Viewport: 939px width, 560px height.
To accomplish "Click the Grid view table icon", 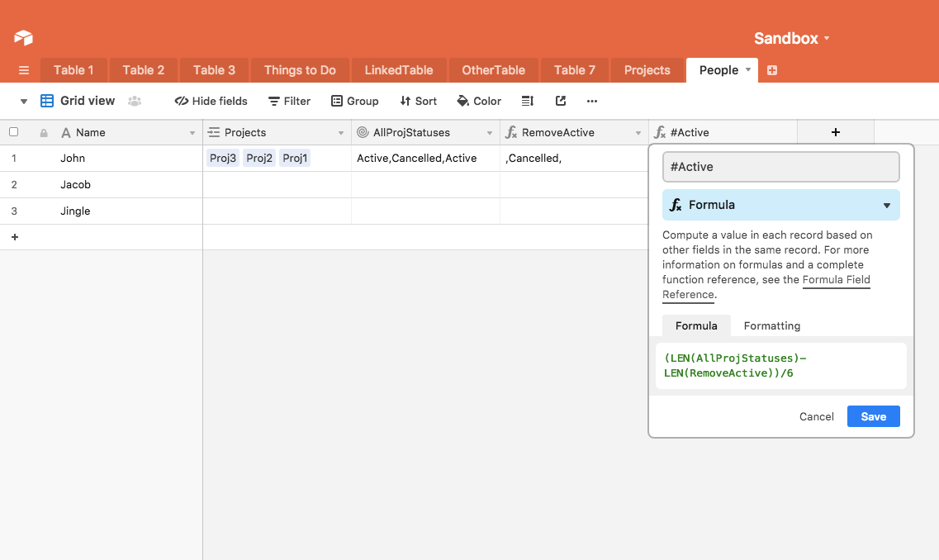I will [47, 101].
